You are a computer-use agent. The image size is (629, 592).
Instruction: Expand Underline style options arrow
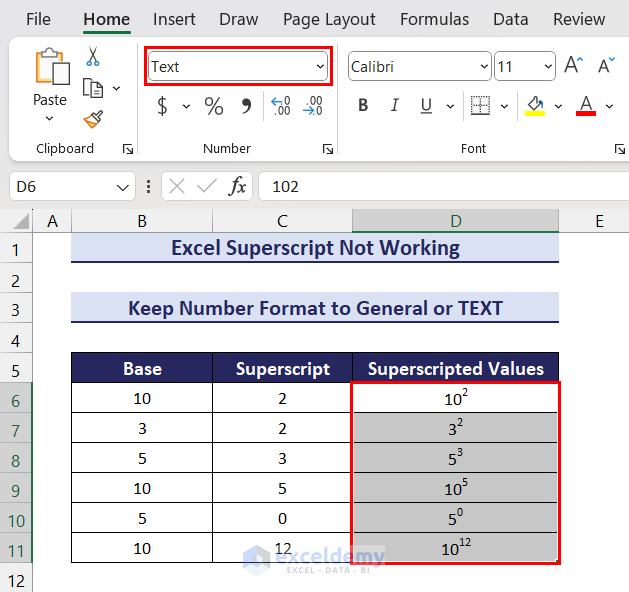tap(450, 107)
